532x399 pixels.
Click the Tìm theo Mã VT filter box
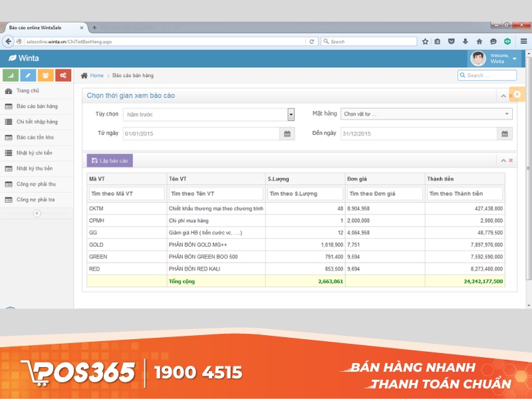[x=126, y=194]
